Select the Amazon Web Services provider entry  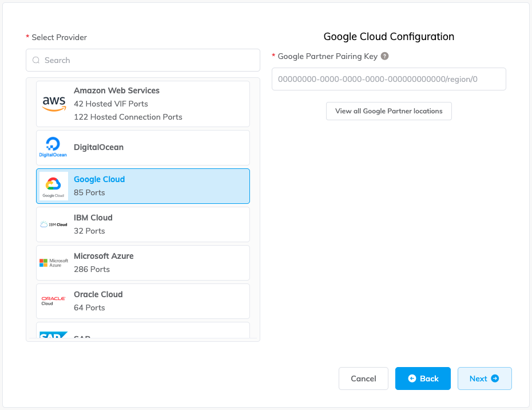(143, 103)
